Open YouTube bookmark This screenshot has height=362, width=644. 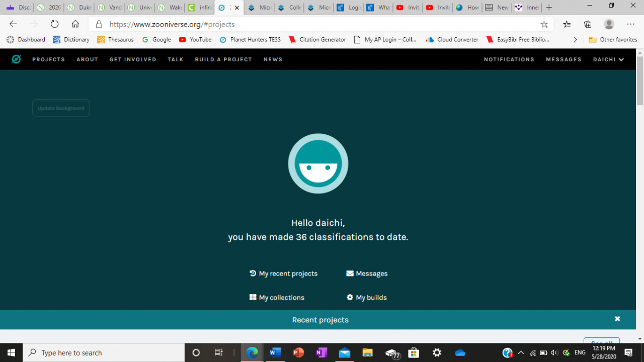(x=195, y=39)
